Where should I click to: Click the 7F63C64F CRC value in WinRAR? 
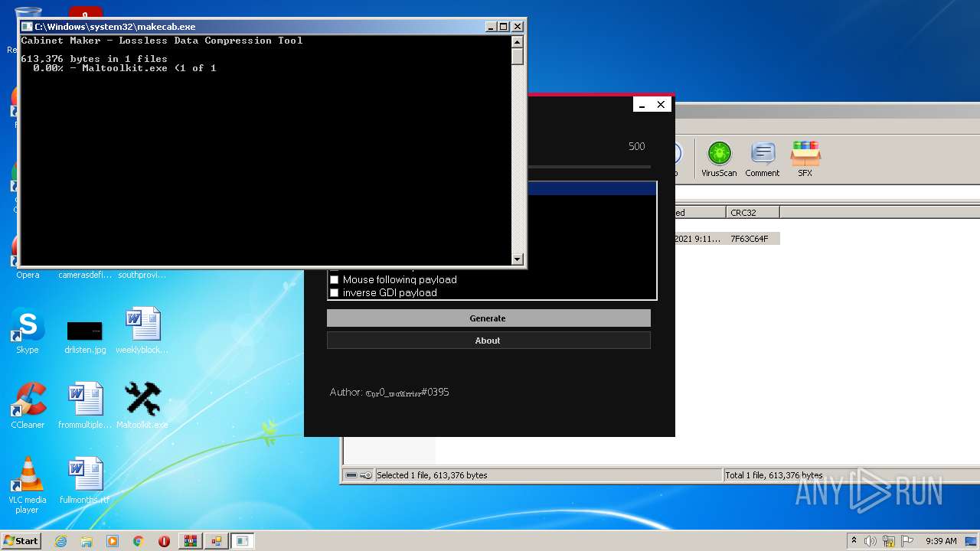point(749,239)
